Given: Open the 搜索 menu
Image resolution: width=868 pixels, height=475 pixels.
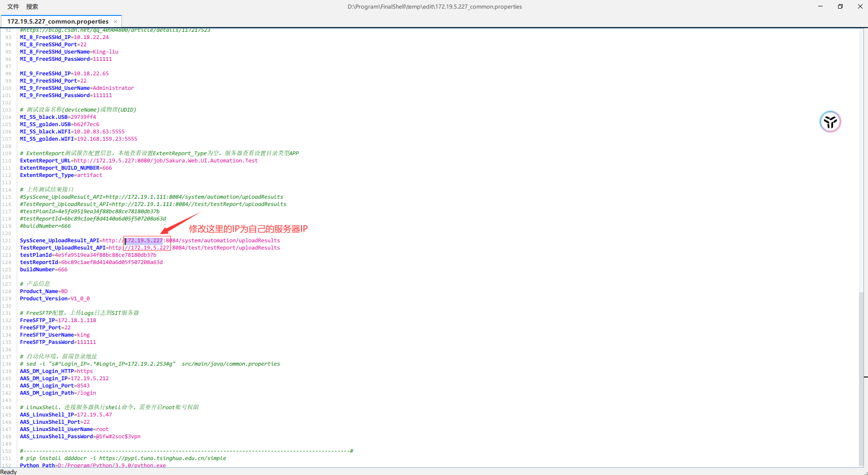Looking at the screenshot, I should [32, 6].
